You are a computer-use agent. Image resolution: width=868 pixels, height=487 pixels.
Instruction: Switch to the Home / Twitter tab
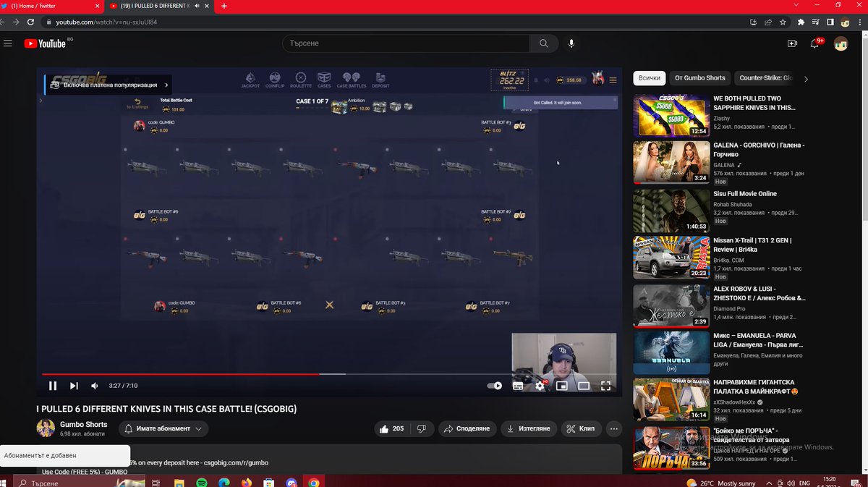(x=51, y=6)
